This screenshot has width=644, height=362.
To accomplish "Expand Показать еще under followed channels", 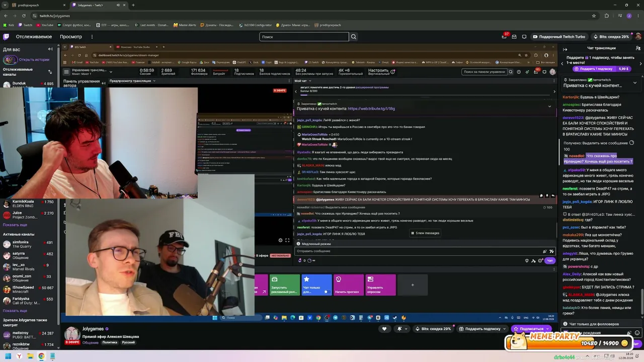I will pos(15,225).
